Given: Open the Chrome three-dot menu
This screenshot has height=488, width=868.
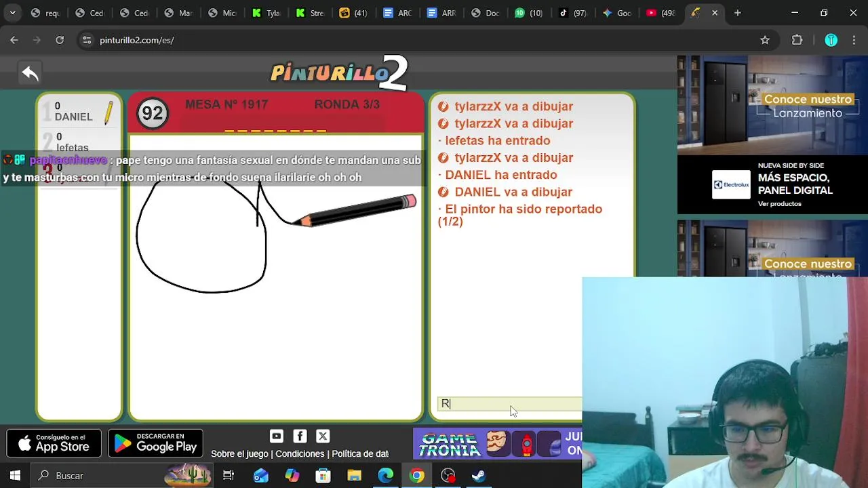Looking at the screenshot, I should pyautogui.click(x=854, y=40).
